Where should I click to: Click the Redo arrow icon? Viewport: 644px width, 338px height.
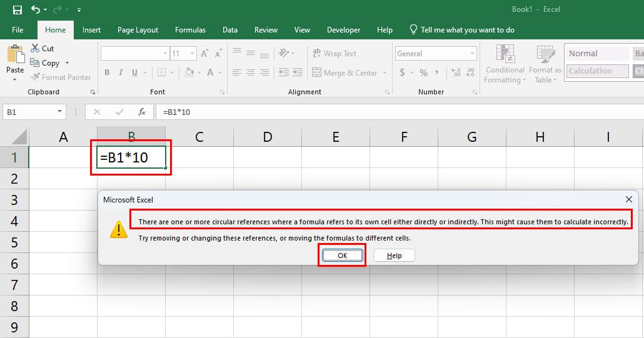pos(58,9)
